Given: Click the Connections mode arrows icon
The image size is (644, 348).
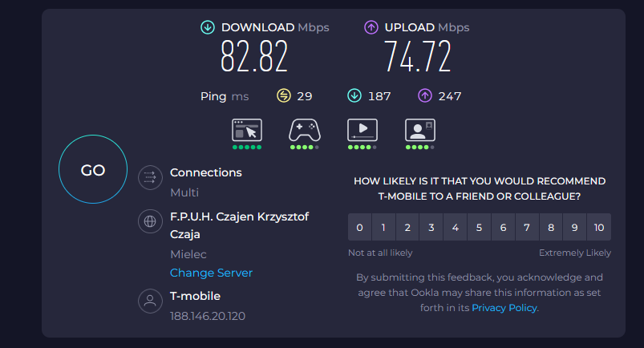Looking at the screenshot, I should (x=150, y=177).
